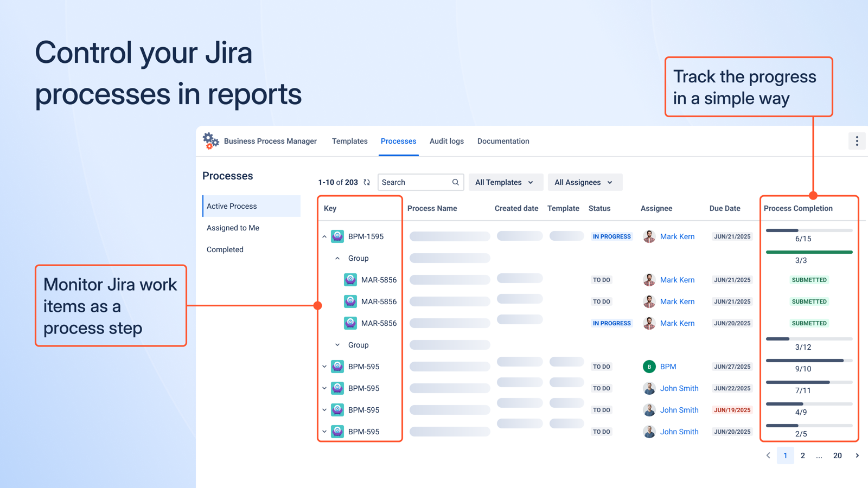Screen dimensions: 868x488
Task: Jump to page 20 in pagination
Action: click(x=837, y=455)
